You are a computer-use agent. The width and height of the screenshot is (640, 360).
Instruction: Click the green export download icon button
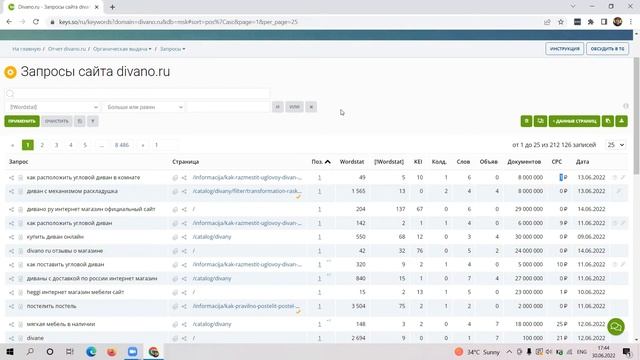[621, 121]
